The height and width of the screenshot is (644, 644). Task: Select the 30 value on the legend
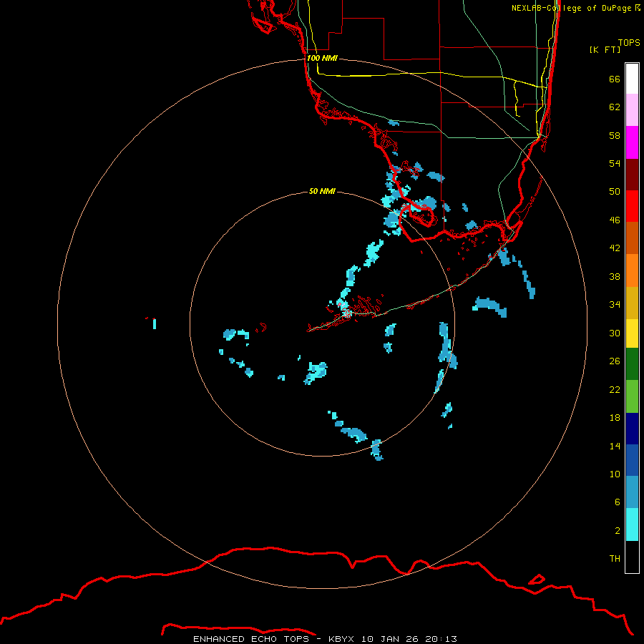click(x=615, y=333)
